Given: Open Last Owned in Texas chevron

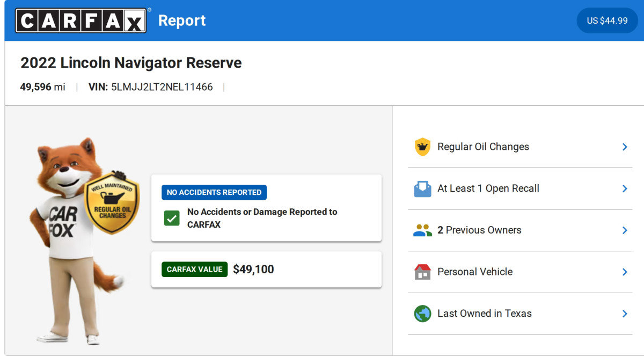Looking at the screenshot, I should (x=625, y=314).
